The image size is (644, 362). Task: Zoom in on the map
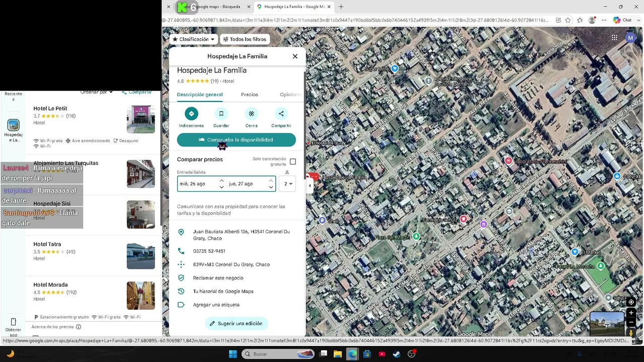tap(631, 313)
